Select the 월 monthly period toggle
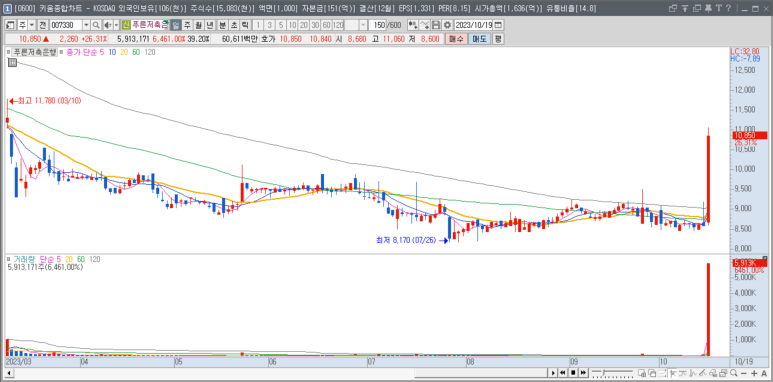The height and width of the screenshot is (382, 773). pyautogui.click(x=198, y=25)
